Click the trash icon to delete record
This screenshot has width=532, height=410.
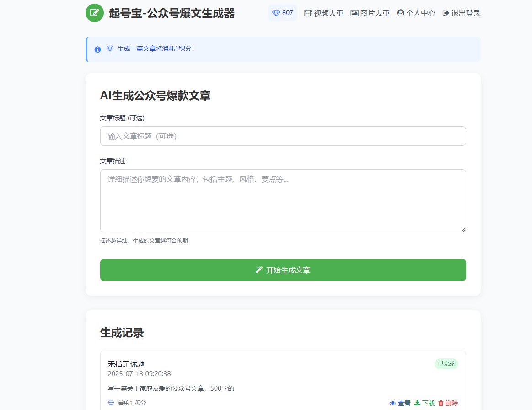click(x=441, y=403)
